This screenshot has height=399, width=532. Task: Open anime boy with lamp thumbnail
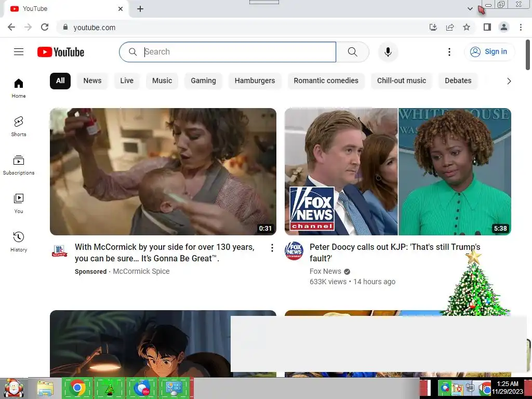(140, 343)
